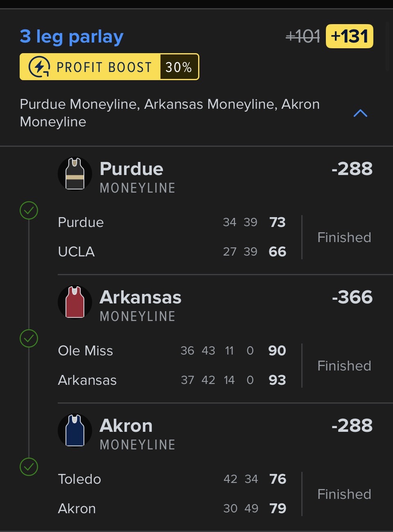
Task: Click the crossed-out +101 original odds
Action: (303, 37)
